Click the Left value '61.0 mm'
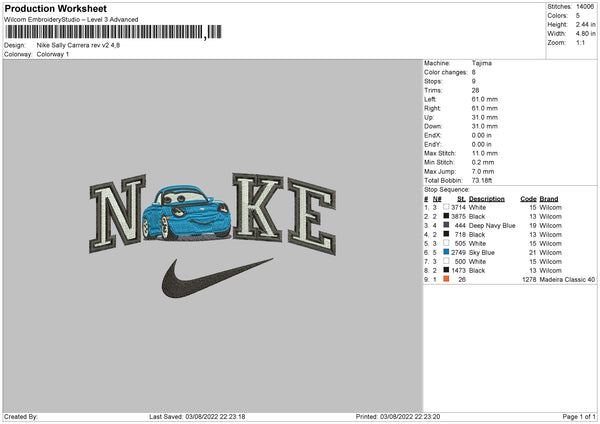This screenshot has width=600, height=424. click(x=484, y=99)
